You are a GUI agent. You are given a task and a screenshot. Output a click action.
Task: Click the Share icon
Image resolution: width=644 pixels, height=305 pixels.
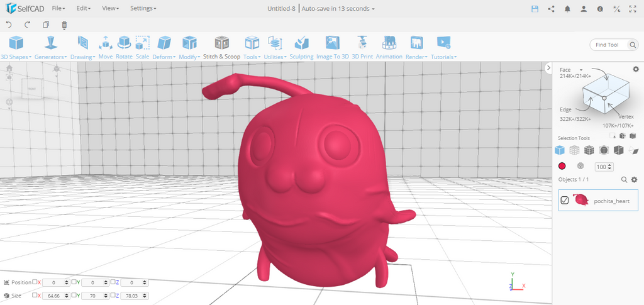551,9
